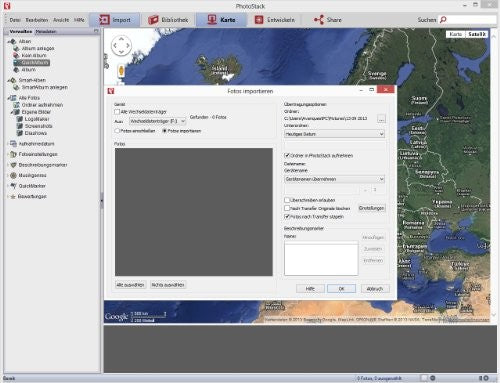Toggle Ordner in PhotoStack aufnehmen

pyautogui.click(x=287, y=155)
